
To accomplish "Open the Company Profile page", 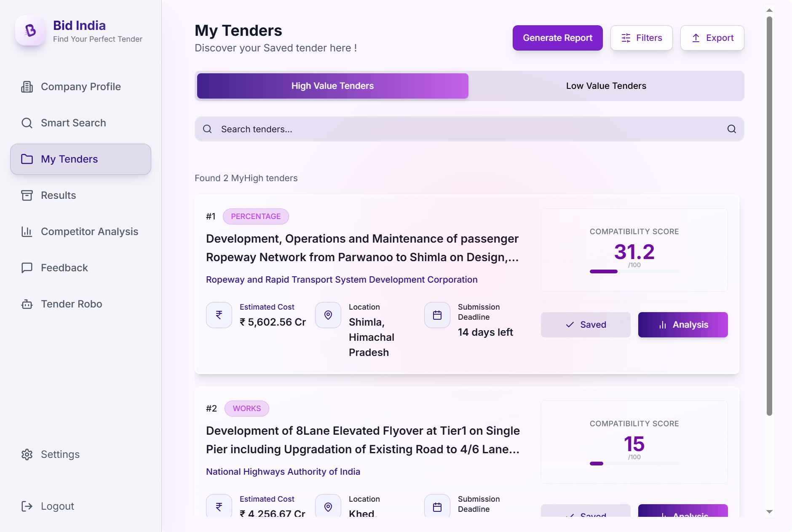I will point(80,87).
